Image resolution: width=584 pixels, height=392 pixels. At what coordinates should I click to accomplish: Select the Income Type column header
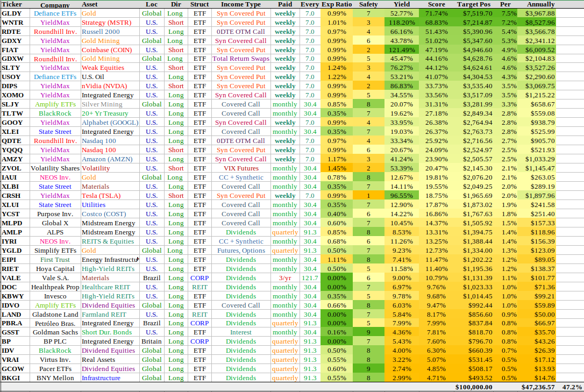click(x=241, y=4)
